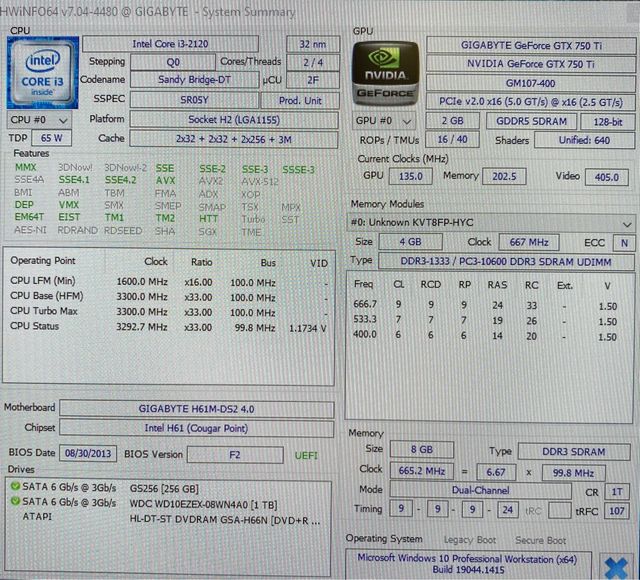
Task: Click the SSE4.2 feature label
Action: [x=120, y=180]
